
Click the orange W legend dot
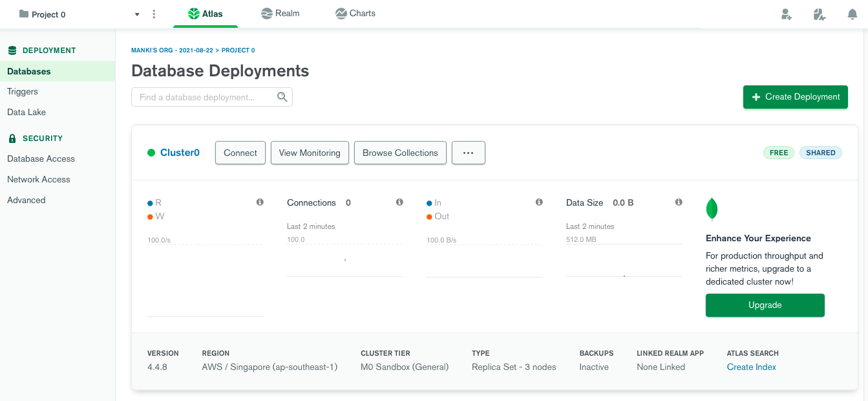click(x=150, y=217)
